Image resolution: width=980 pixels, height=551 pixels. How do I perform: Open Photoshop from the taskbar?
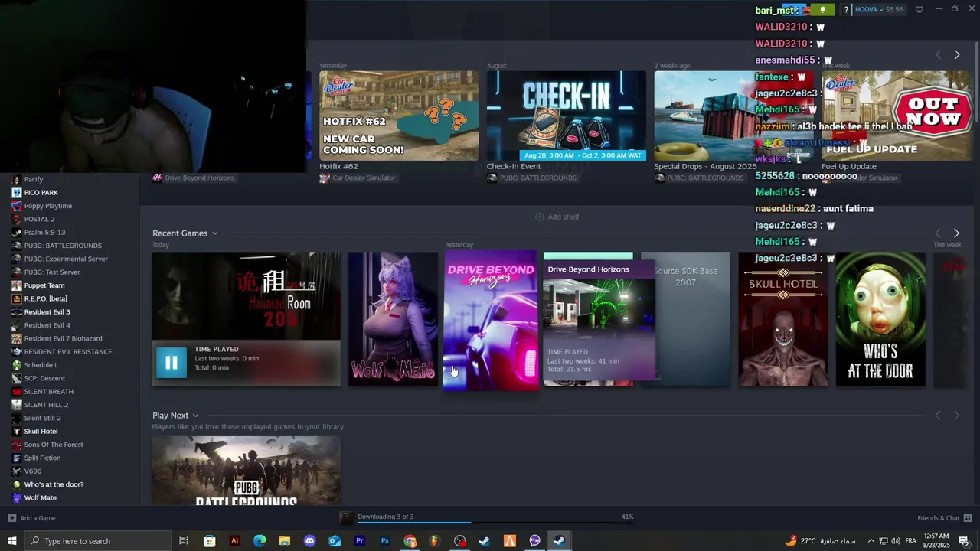(385, 541)
